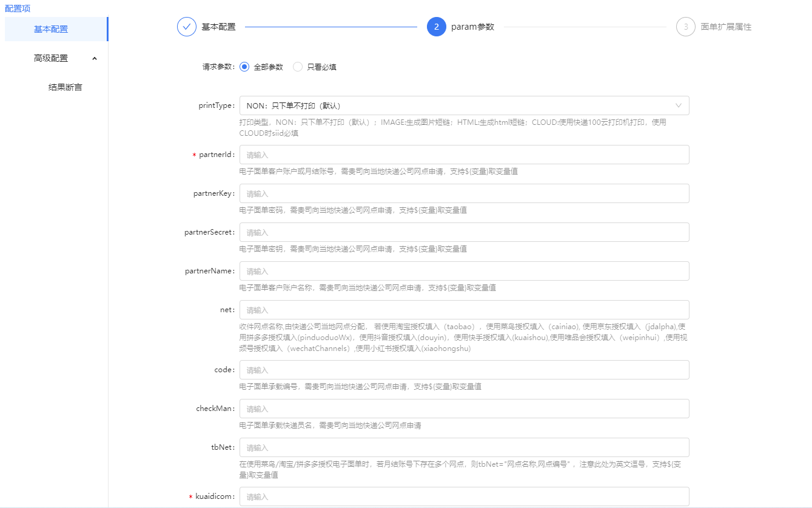Focus the net input field
This screenshot has width=812, height=508.
464,310
